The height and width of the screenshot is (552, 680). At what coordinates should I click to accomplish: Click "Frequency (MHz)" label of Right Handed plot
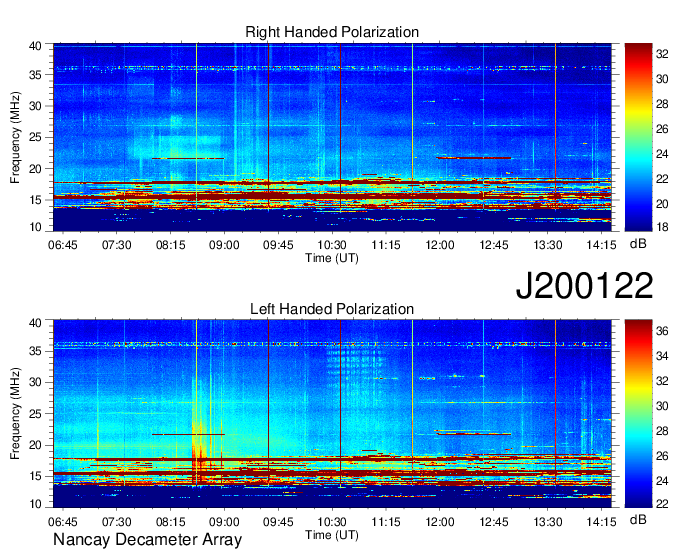tap(15, 137)
